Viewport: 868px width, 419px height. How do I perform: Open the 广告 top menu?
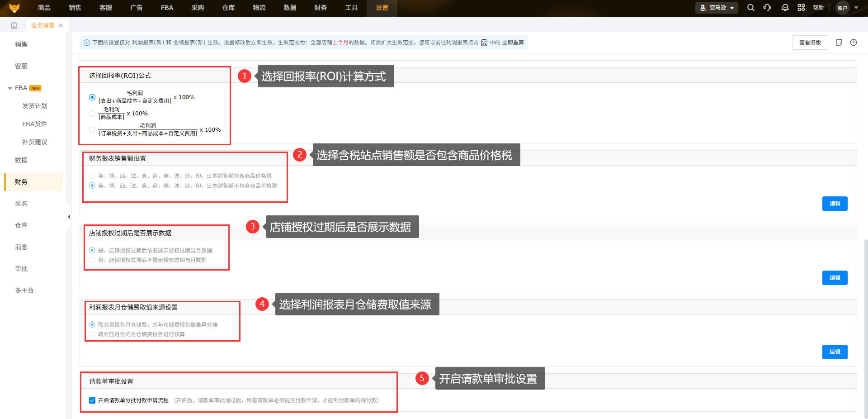pyautogui.click(x=137, y=8)
